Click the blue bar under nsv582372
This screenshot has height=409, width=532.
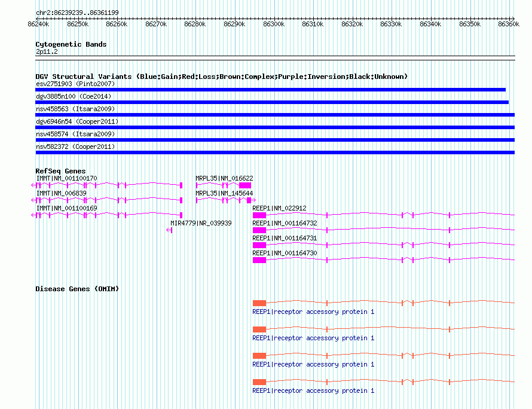(275, 152)
